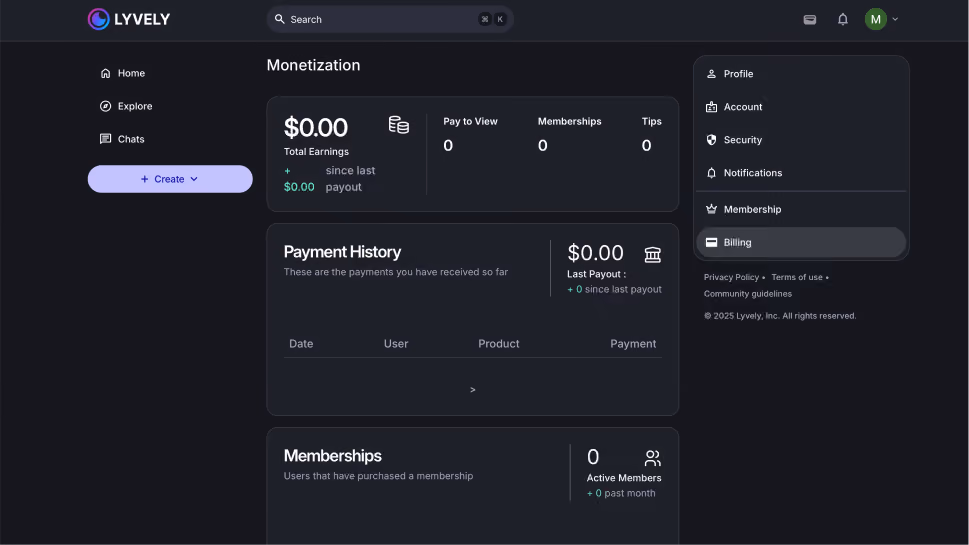Screen dimensions: 969x545
Task: Click the Monetization page title
Action: [313, 65]
